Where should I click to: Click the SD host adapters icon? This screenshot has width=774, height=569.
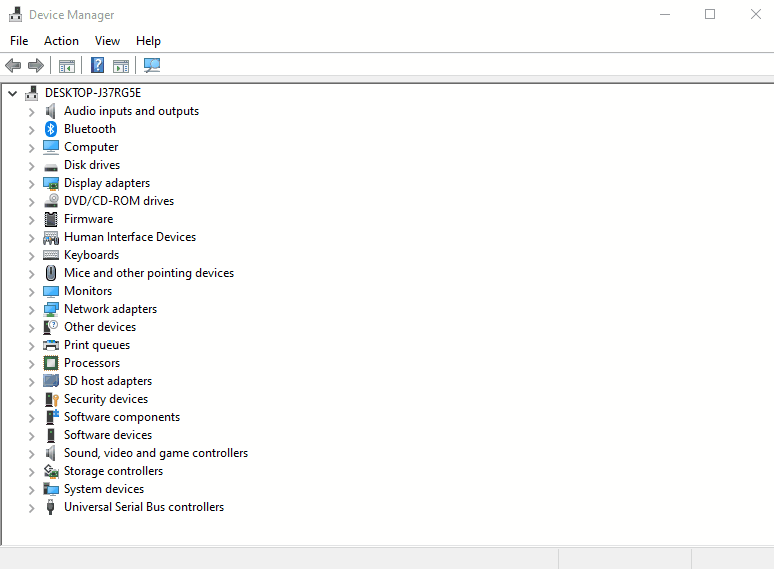[51, 380]
